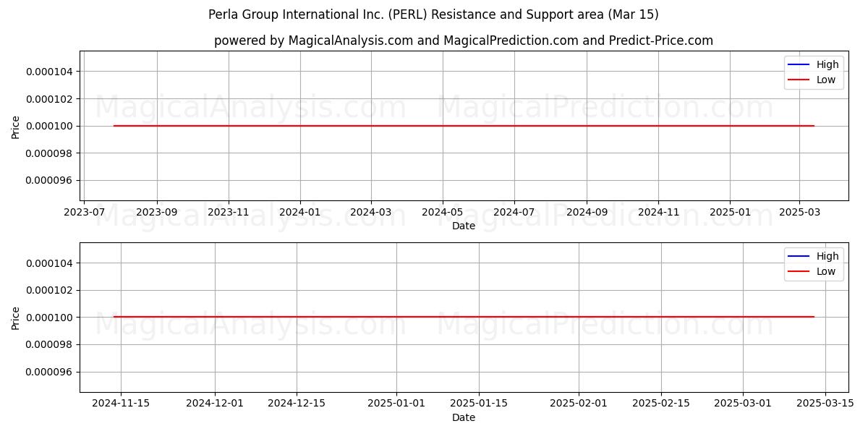Select the 2024-07 date tick label
Viewport: 868px width, 434px height.
pos(514,212)
